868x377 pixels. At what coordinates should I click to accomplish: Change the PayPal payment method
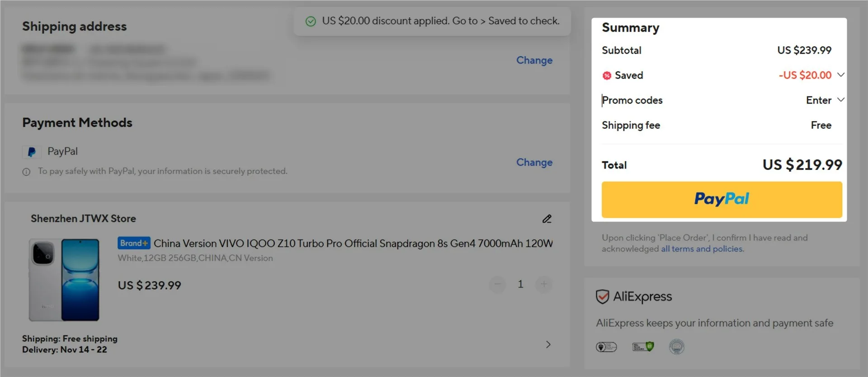point(534,162)
